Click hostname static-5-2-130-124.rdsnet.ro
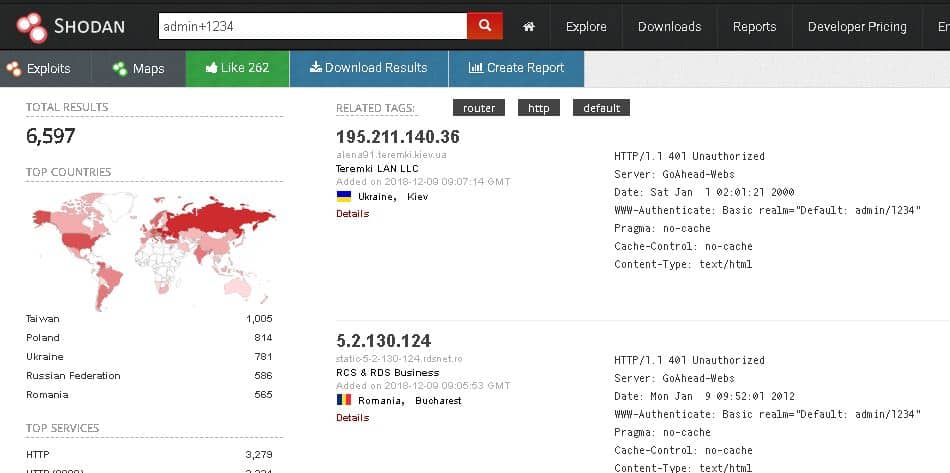This screenshot has width=950, height=473. tap(399, 359)
